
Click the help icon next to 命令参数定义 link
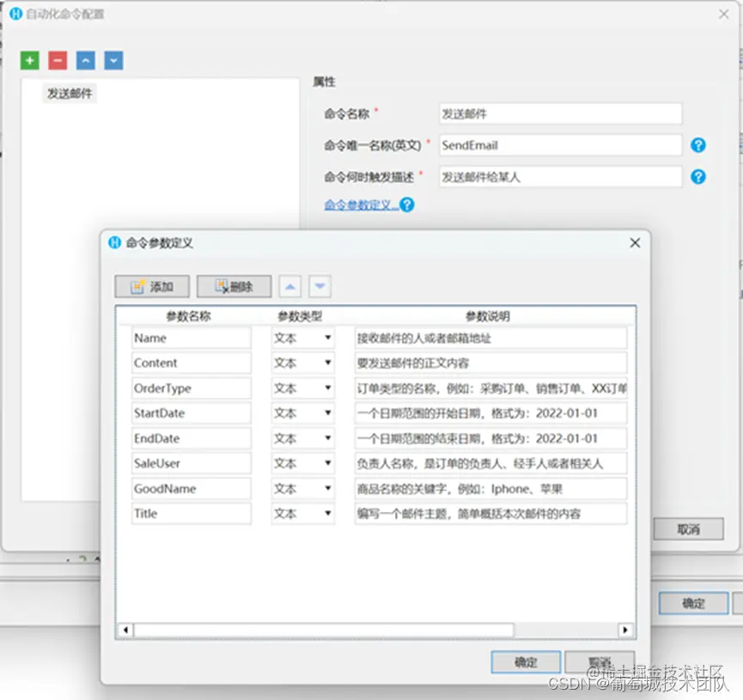[x=405, y=204]
